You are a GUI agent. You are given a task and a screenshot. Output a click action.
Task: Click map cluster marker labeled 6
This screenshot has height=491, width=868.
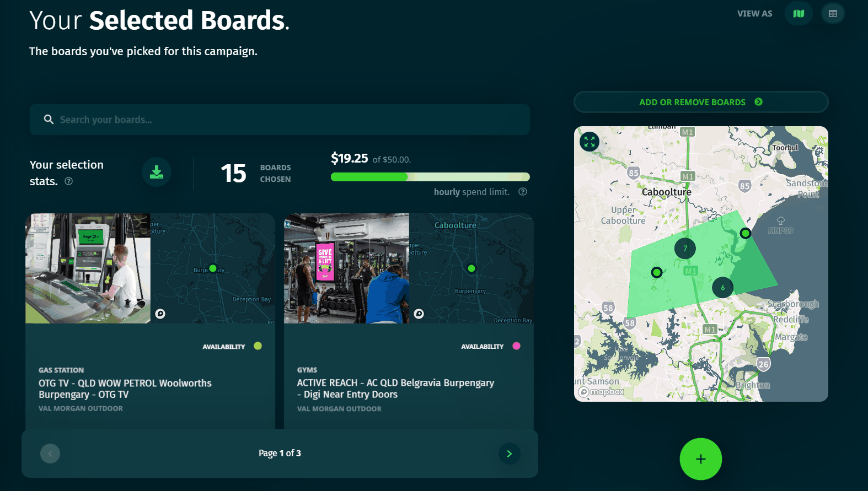tap(722, 287)
